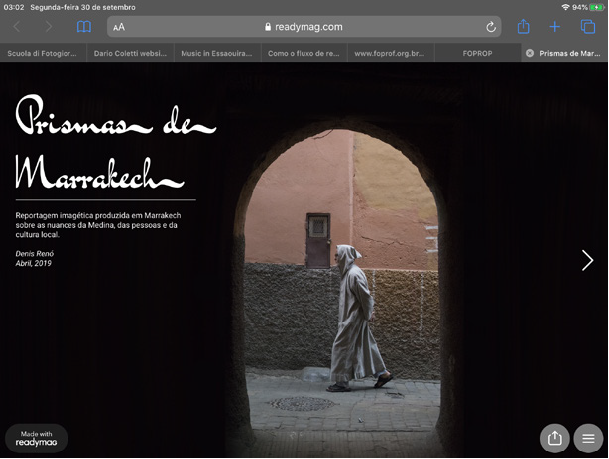
Task: Tap the round share button on the page
Action: click(x=554, y=438)
